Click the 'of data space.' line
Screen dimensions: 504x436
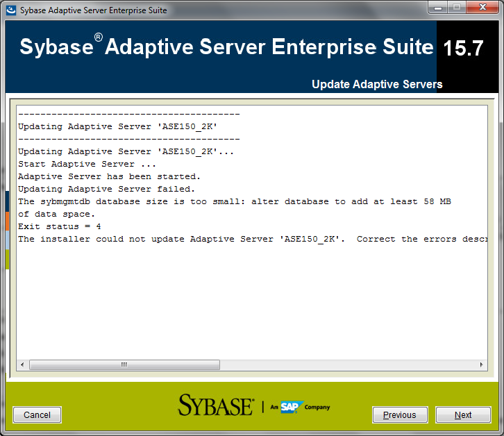56,214
